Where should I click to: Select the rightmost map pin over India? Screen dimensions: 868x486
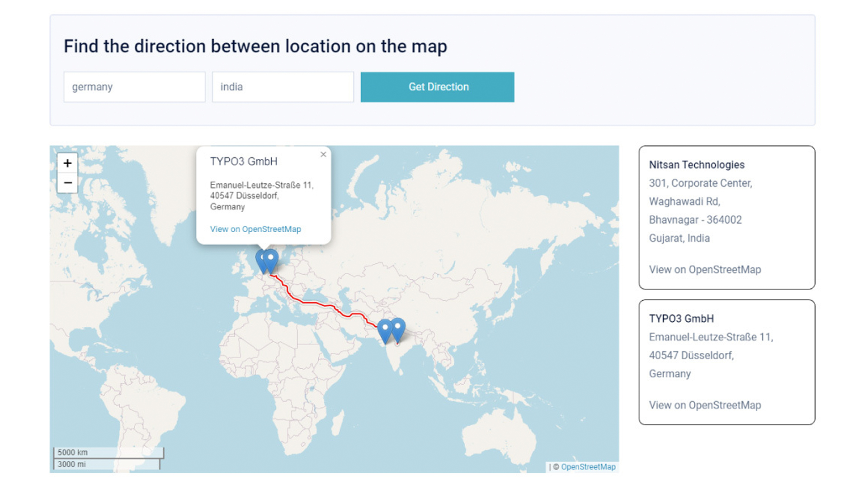[x=398, y=325]
